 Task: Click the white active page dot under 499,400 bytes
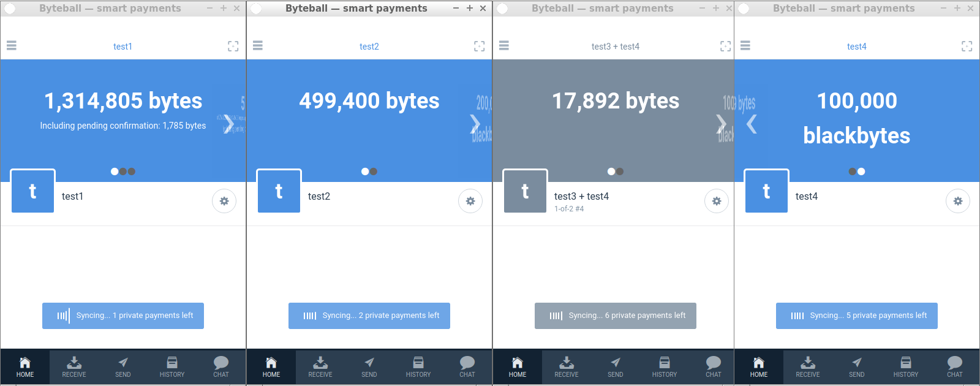coord(365,172)
